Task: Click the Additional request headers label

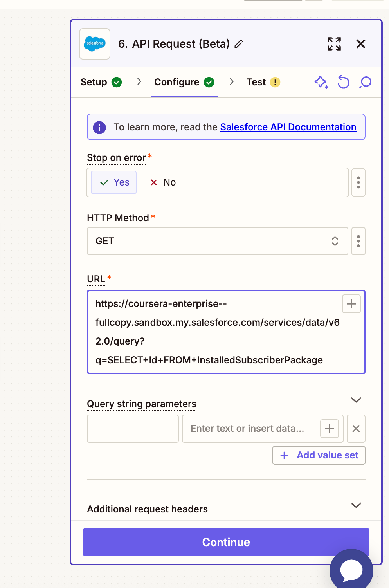Action: click(x=147, y=509)
